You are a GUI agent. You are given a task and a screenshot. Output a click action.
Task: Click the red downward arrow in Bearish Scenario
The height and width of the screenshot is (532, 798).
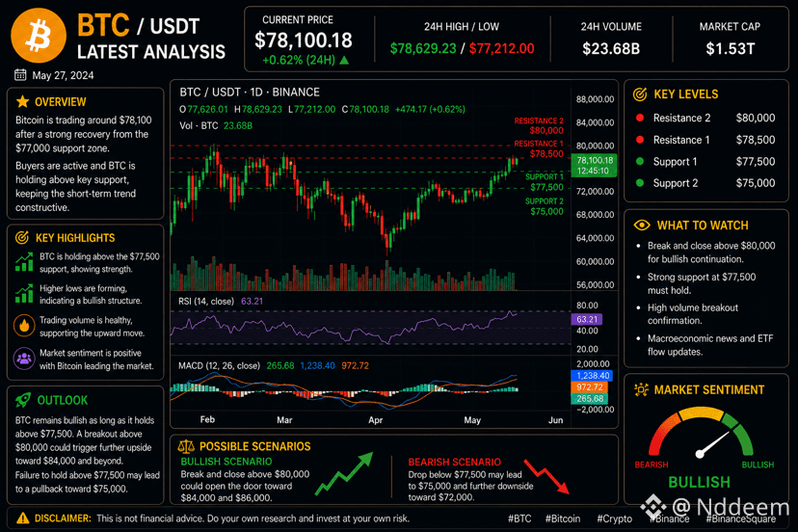tap(547, 476)
